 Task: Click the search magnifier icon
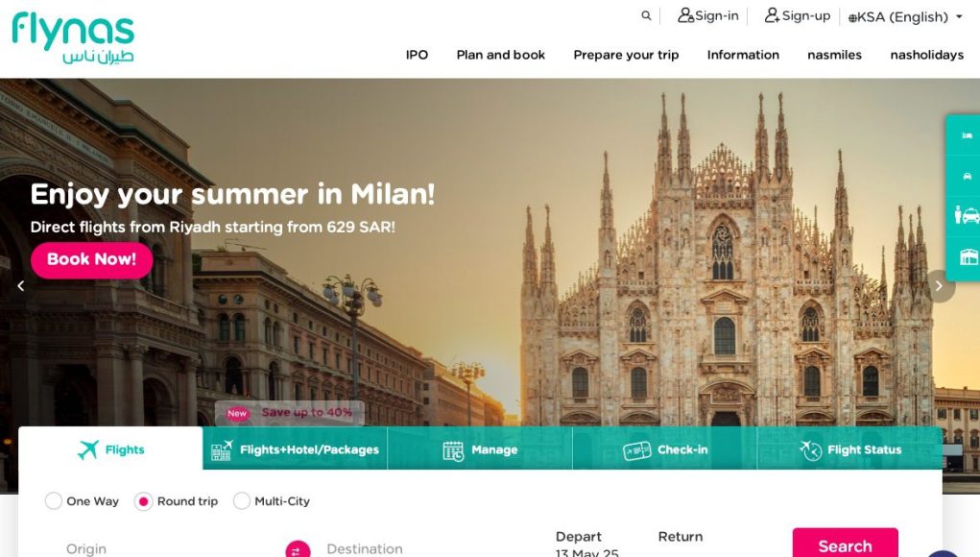646,15
